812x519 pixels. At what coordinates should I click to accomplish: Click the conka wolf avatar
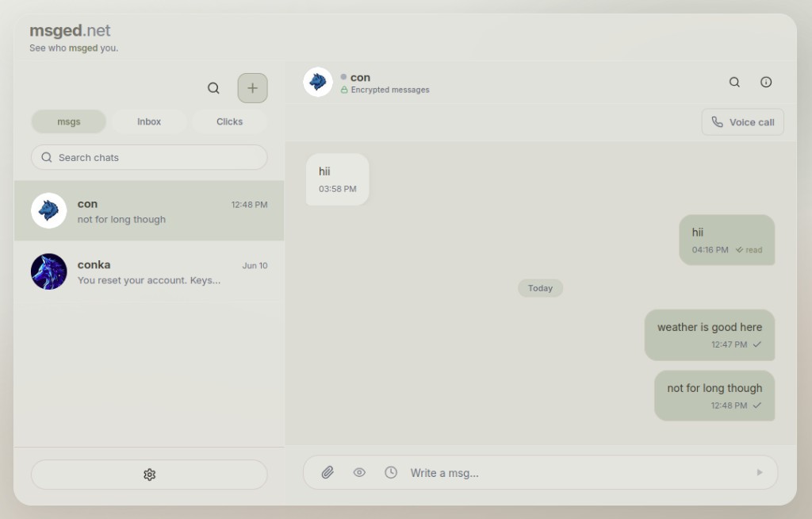tap(48, 271)
